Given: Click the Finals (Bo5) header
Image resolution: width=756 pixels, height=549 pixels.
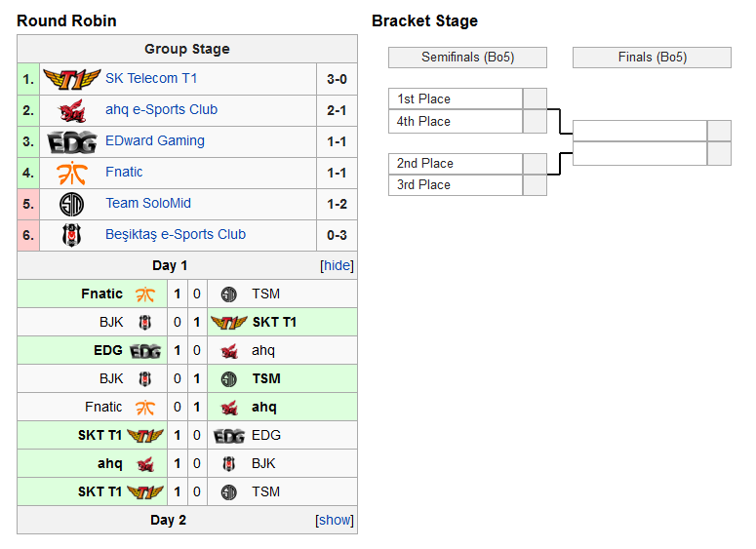Looking at the screenshot, I should pos(652,58).
